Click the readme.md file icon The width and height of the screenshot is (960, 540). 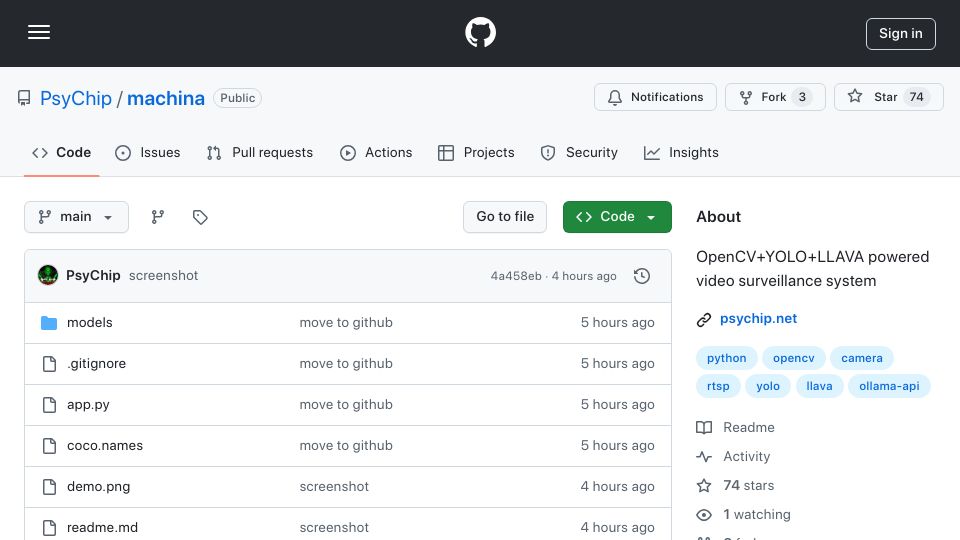click(49, 528)
